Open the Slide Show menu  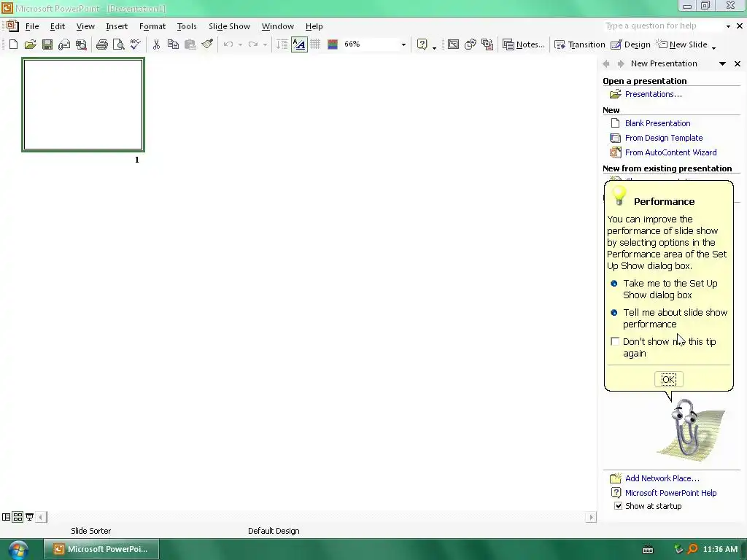229,26
